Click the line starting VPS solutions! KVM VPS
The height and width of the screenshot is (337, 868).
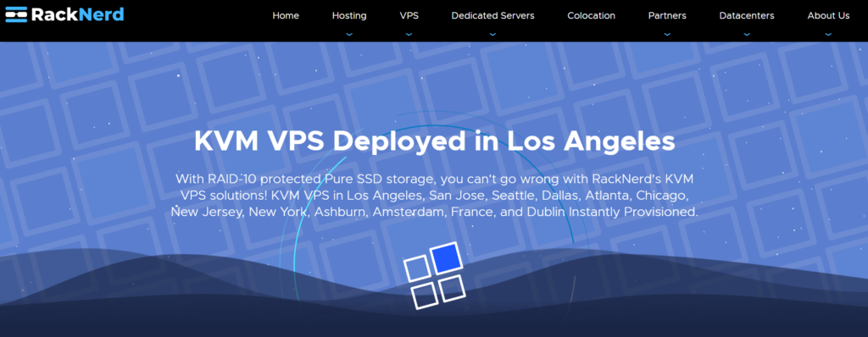[435, 196]
